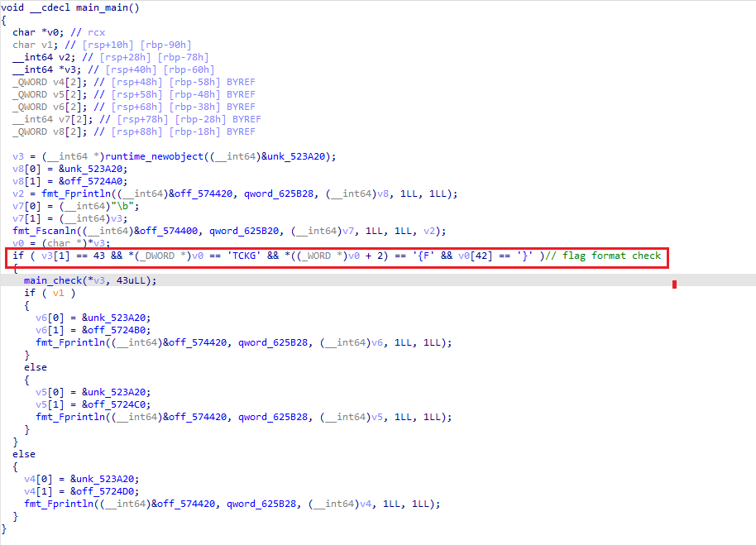Click the [rbp-18h] stack offset
Screen dimensions: 756x545
(x=194, y=131)
